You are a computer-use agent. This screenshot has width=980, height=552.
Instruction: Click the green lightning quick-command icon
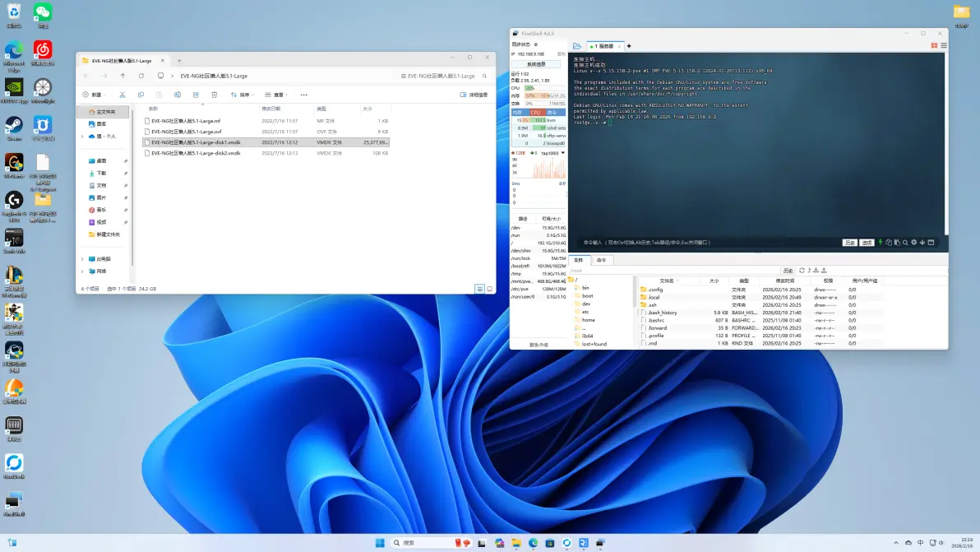point(881,243)
